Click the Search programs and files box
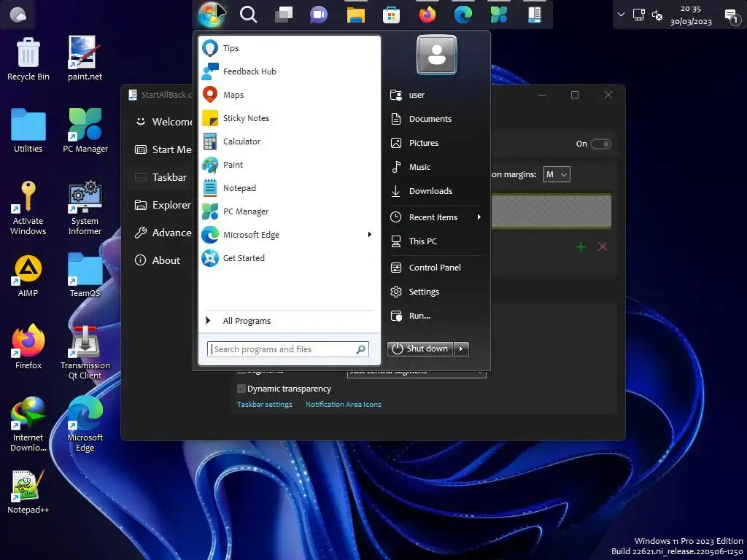The width and height of the screenshot is (747, 560). click(x=287, y=349)
